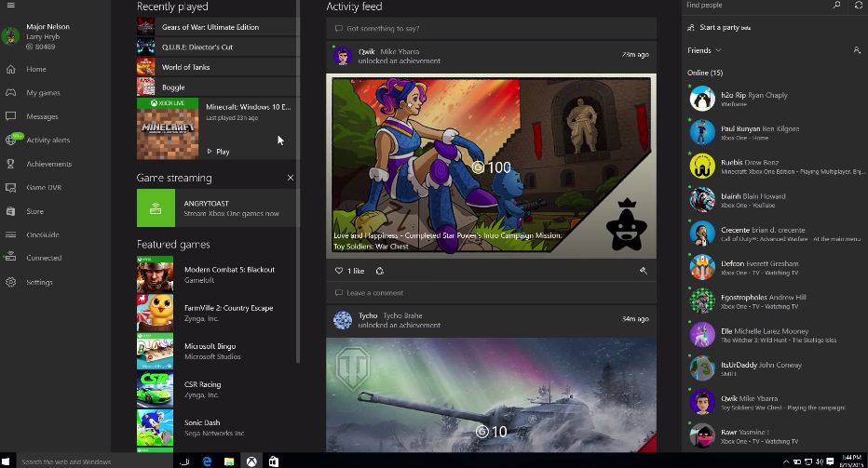Click the My games controller icon
The width and height of the screenshot is (868, 468).
(10, 92)
